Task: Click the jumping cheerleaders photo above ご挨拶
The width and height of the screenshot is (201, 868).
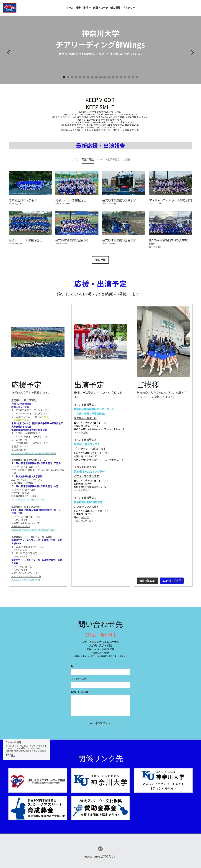Action: pos(163,342)
